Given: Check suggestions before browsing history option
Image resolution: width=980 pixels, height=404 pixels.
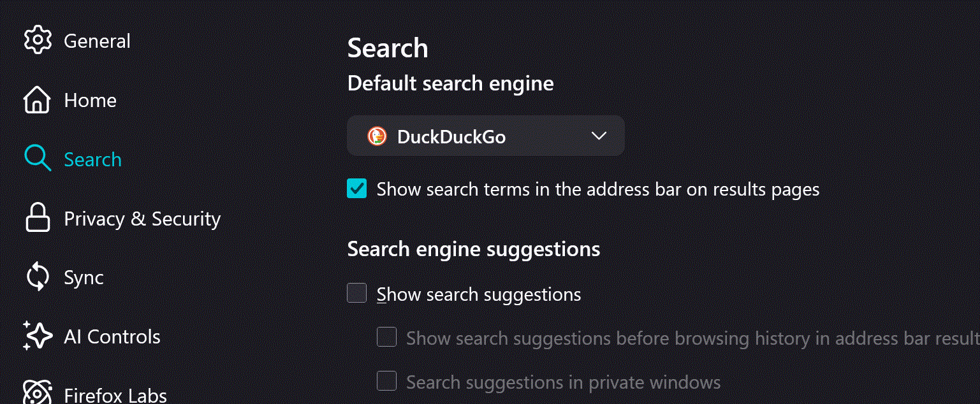Looking at the screenshot, I should tap(386, 337).
